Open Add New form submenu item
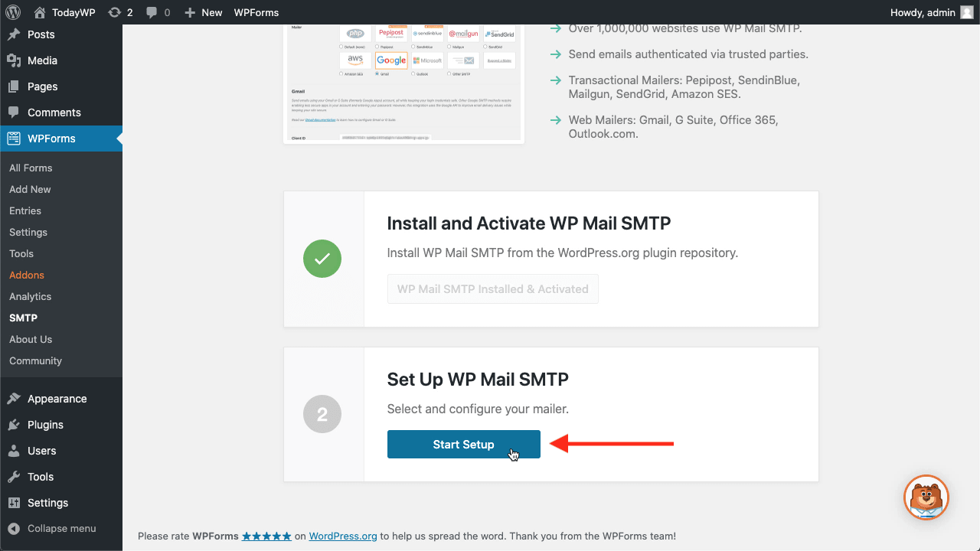Screen dimensions: 980x551 [x=30, y=189]
